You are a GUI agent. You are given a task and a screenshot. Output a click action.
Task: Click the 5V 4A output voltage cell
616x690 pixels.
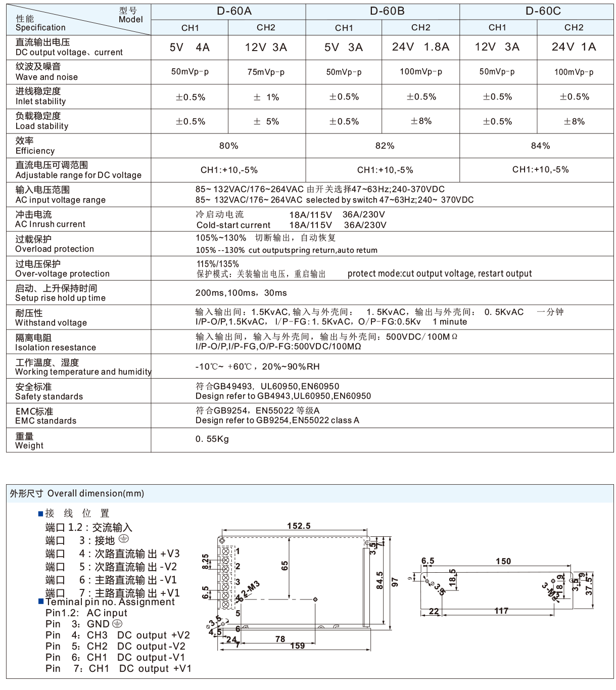point(191,48)
